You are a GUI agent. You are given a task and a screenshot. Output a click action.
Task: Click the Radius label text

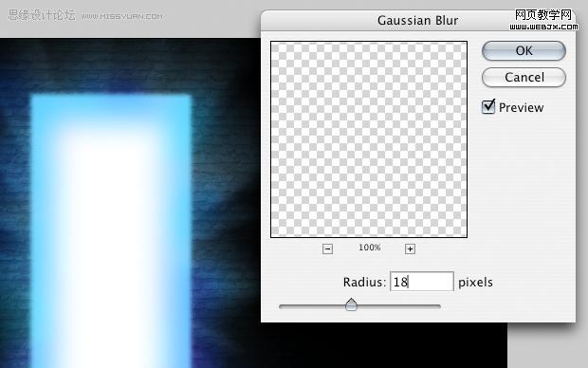[364, 282]
